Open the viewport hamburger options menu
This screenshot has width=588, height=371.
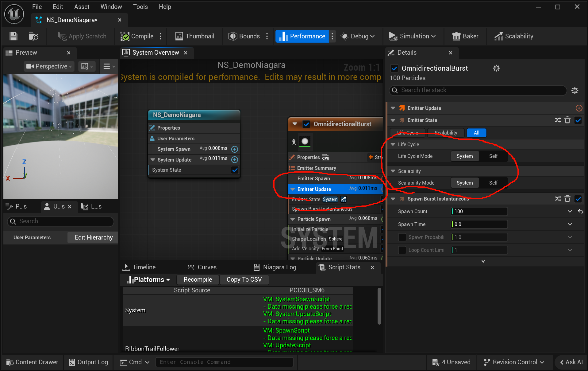click(x=109, y=66)
